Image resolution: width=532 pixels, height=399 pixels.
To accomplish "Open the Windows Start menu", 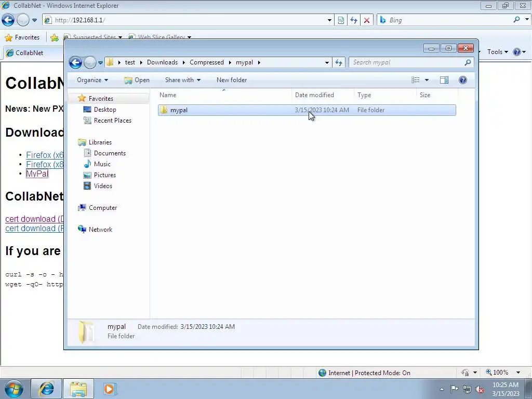I will [x=14, y=389].
